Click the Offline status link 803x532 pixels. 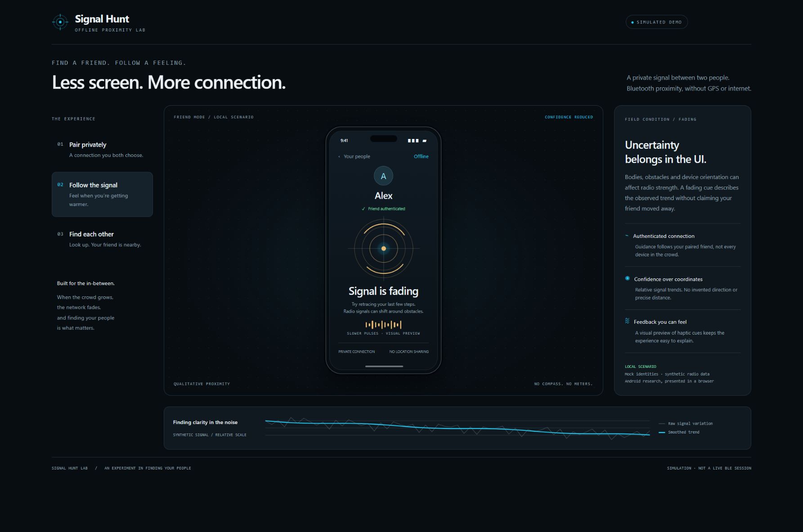[x=421, y=156]
